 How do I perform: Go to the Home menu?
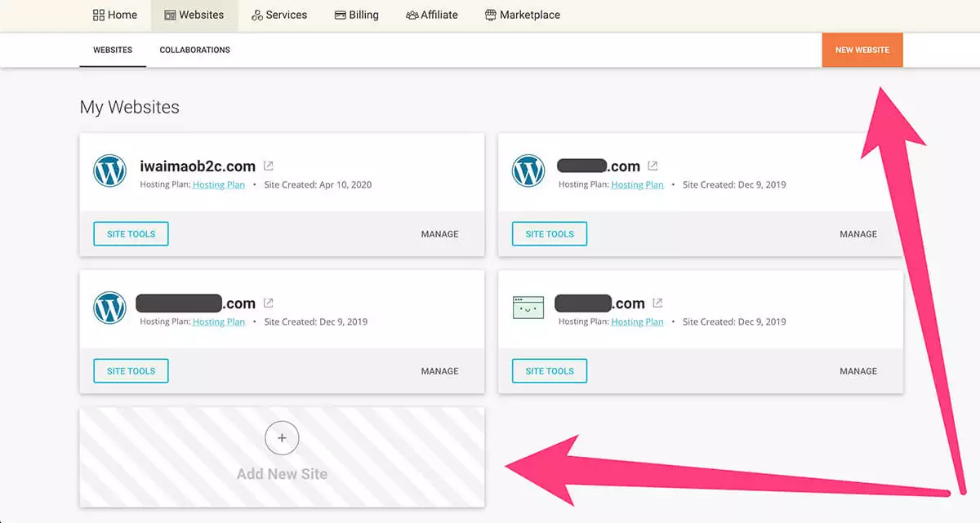point(115,15)
